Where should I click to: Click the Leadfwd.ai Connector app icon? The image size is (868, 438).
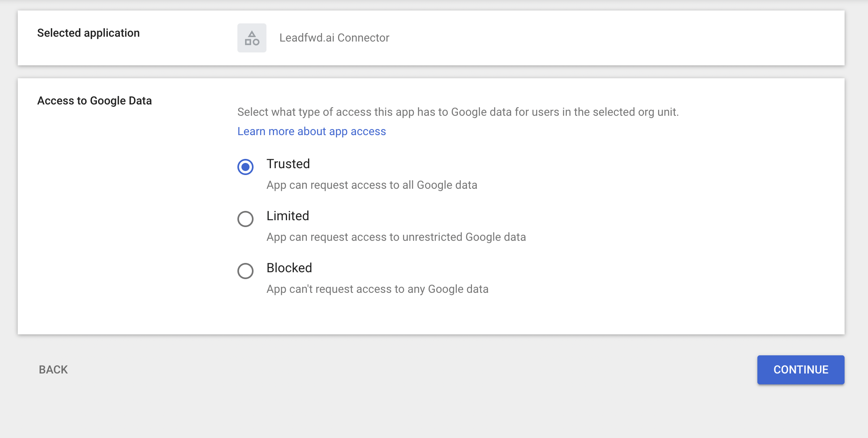click(x=252, y=38)
